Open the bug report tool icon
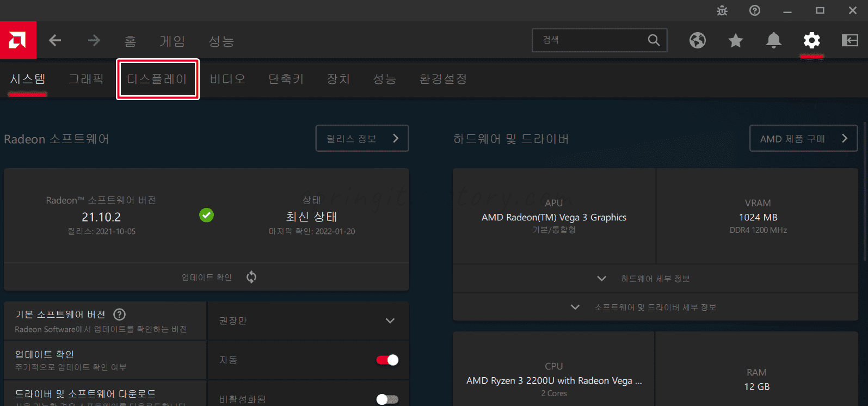 pos(722,10)
